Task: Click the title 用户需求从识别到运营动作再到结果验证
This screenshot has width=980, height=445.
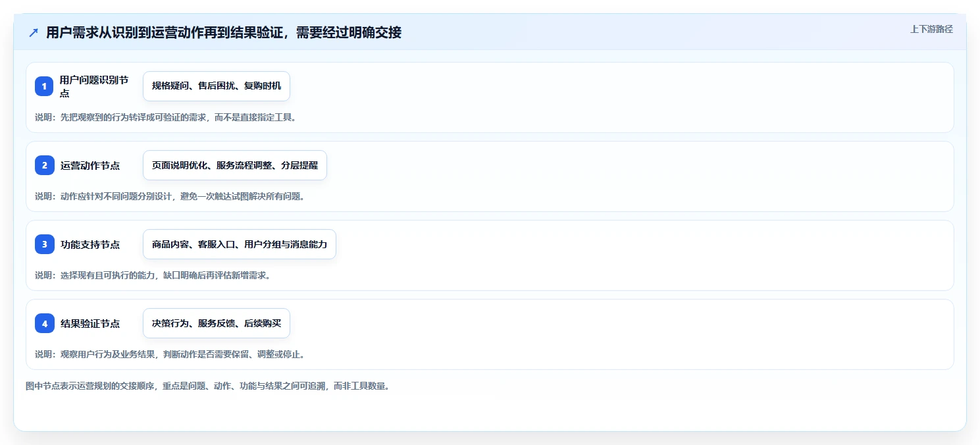Action: click(x=224, y=32)
